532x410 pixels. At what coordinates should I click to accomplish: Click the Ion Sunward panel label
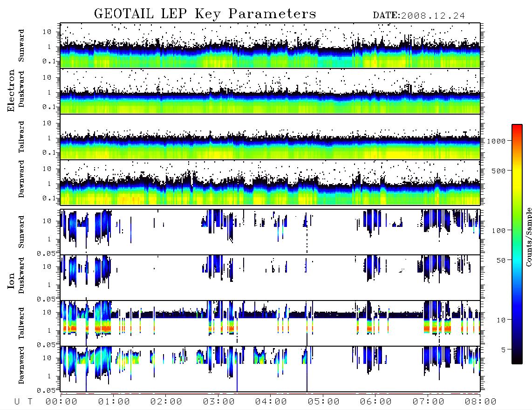coord(21,232)
